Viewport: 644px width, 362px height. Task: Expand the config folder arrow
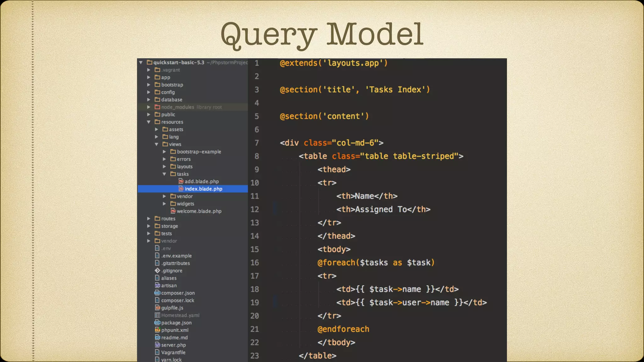[149, 92]
